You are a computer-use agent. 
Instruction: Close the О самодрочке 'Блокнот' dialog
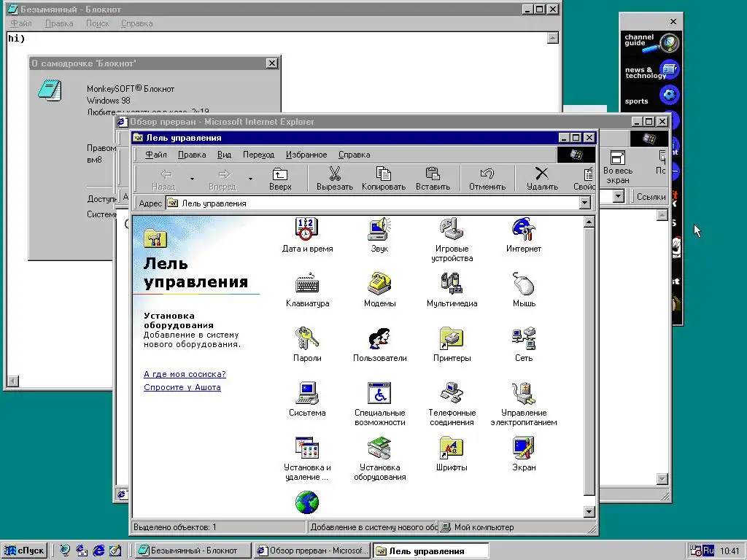[272, 63]
